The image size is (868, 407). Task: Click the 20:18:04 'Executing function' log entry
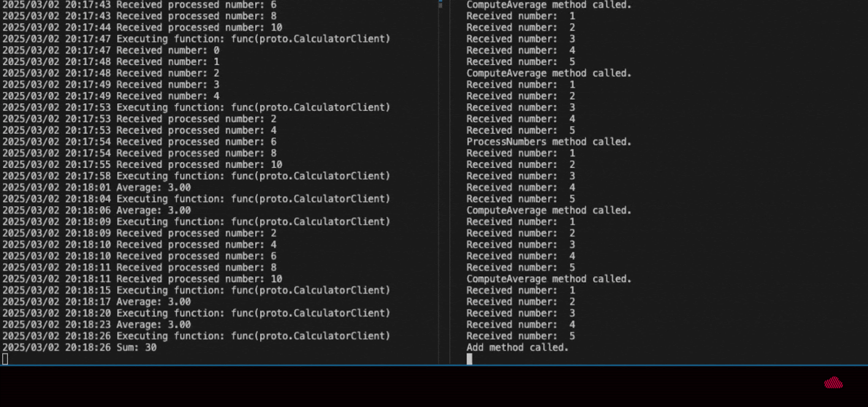pyautogui.click(x=196, y=199)
